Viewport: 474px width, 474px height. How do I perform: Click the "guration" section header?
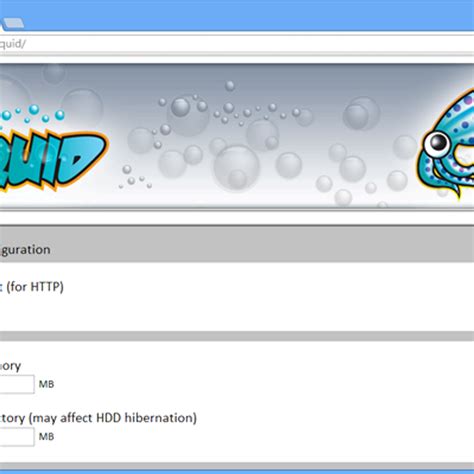(x=25, y=250)
